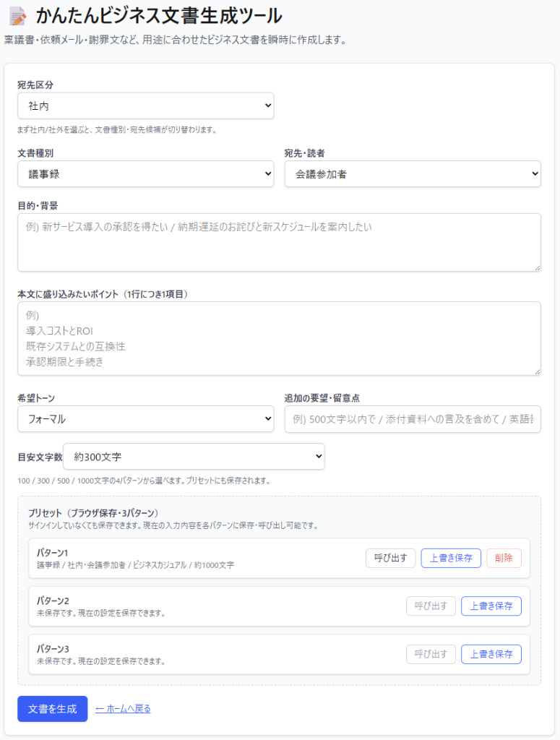The image size is (560, 740).
Task: Click 呼び出す for パターン3
Action: (431, 654)
